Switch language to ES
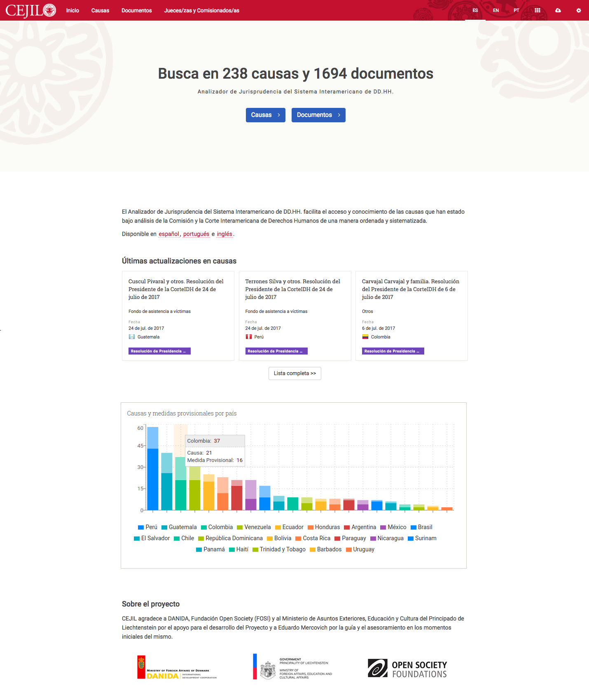589x700 pixels. [475, 10]
